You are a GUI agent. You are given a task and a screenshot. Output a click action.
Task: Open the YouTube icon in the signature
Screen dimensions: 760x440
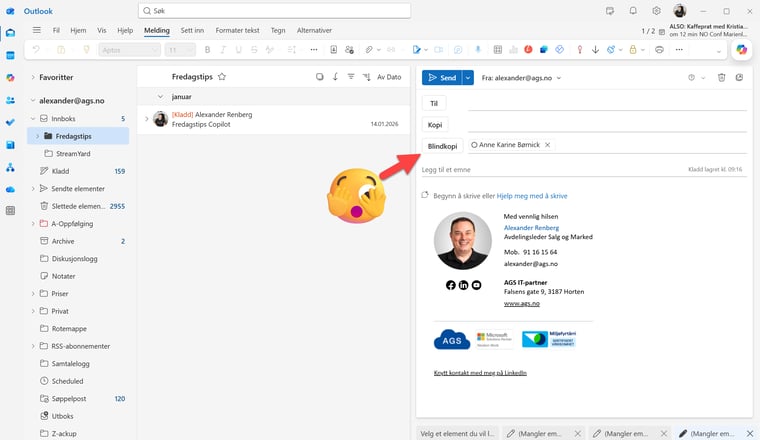coord(476,285)
